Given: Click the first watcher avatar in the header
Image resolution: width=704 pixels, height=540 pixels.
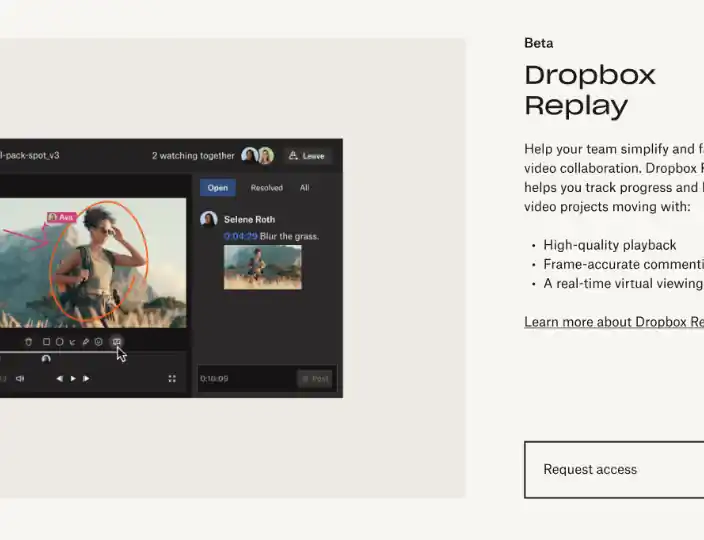Looking at the screenshot, I should click(x=249, y=155).
